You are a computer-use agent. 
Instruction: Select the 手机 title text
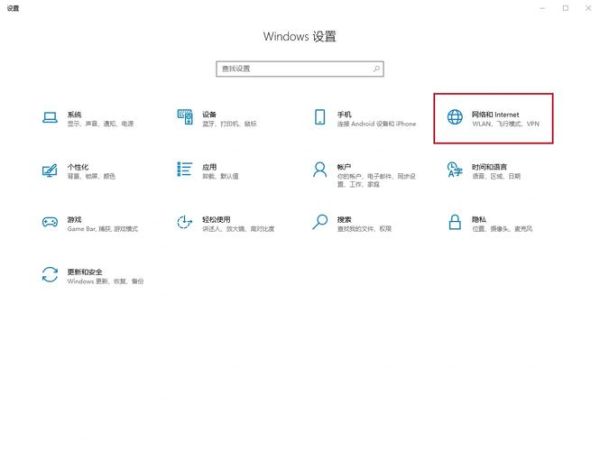(344, 114)
